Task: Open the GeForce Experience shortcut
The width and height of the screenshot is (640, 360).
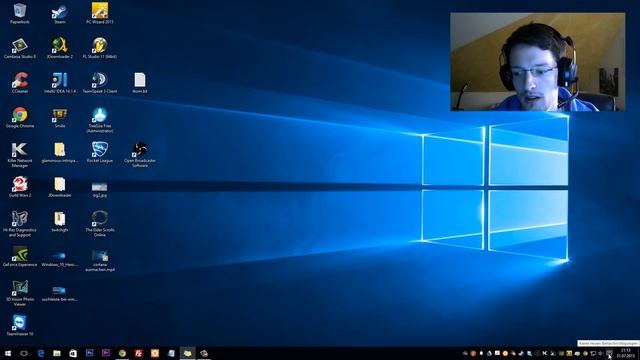Action: click(20, 256)
